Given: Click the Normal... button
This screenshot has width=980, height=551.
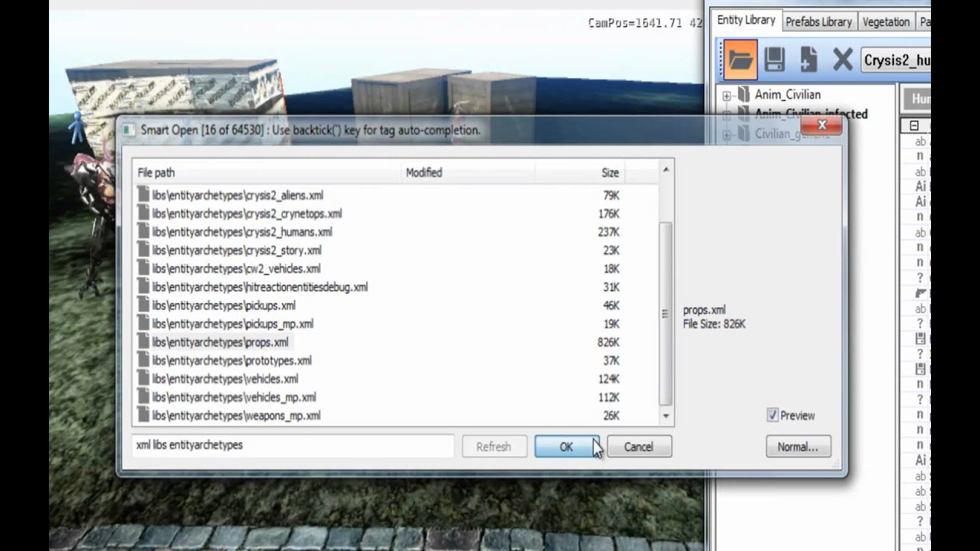Looking at the screenshot, I should tap(798, 447).
